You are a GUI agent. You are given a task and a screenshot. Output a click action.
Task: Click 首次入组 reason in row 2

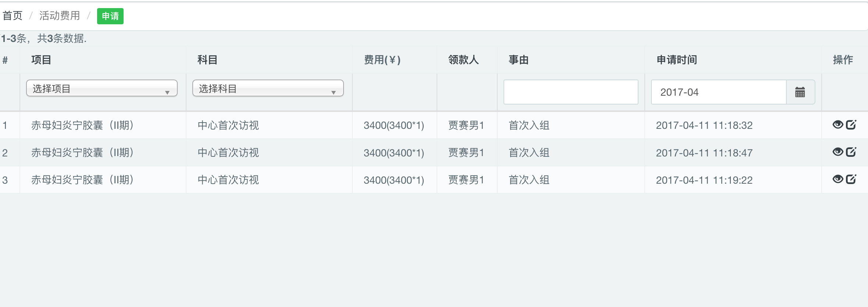[x=529, y=152]
